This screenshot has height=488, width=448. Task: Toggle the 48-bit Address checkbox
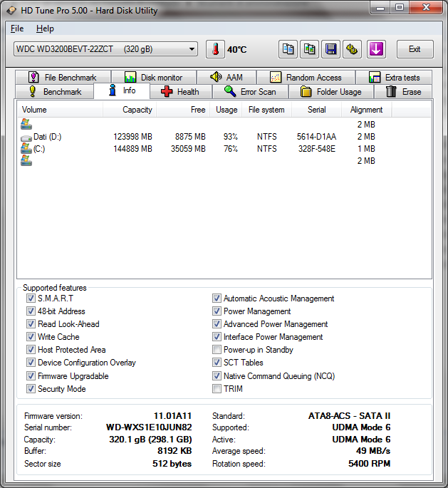coord(31,311)
